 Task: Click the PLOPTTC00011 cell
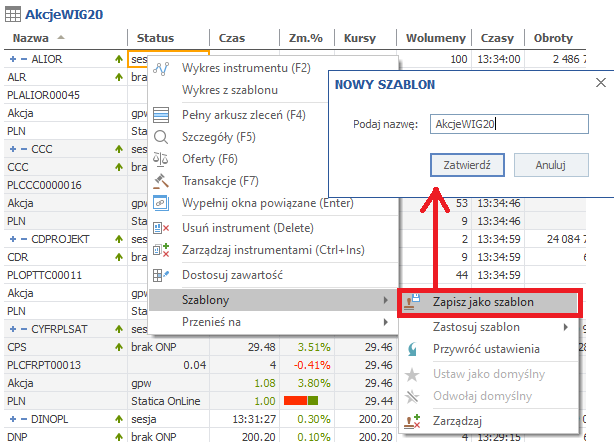[x=44, y=275]
